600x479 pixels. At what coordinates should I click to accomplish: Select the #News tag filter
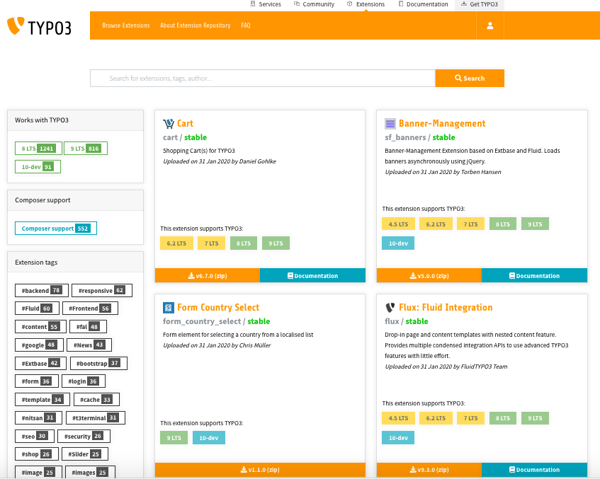click(x=87, y=345)
